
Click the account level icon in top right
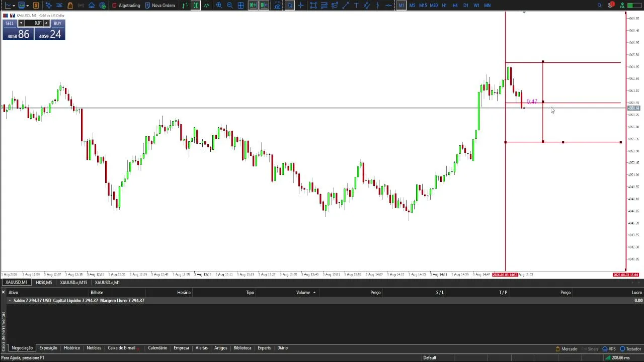[622, 5]
